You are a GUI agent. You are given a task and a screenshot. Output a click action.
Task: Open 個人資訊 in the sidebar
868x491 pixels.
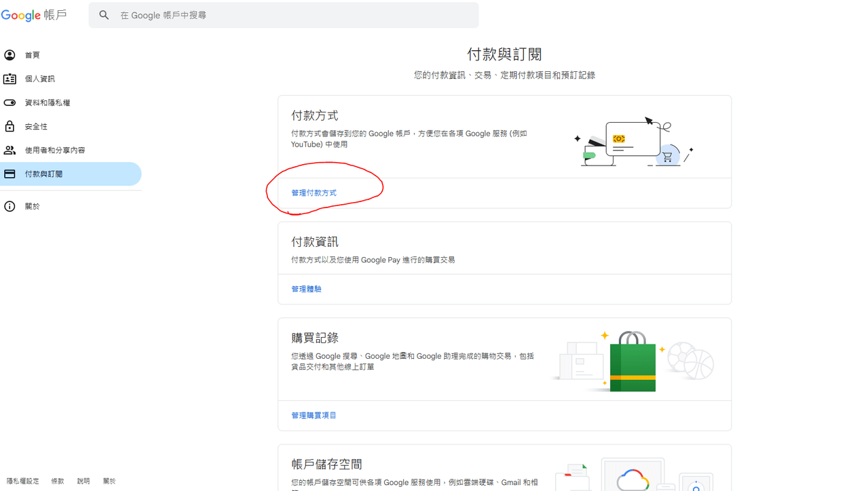(71, 79)
